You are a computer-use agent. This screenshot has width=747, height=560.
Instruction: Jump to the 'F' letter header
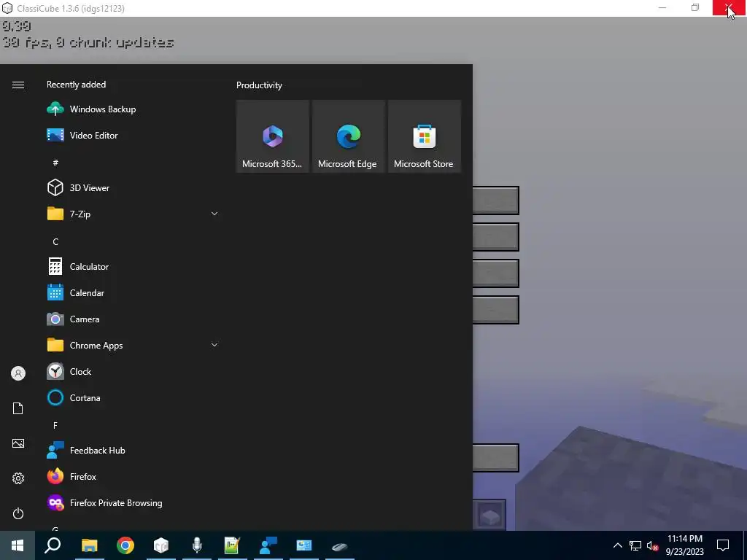click(55, 425)
